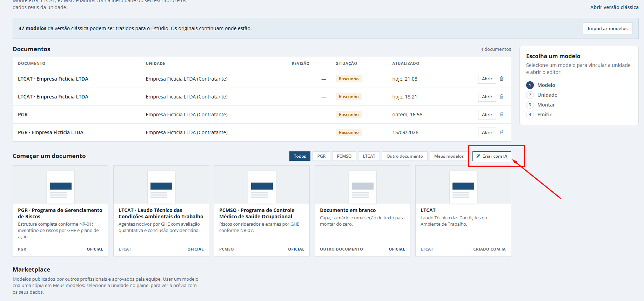Click Rascunho badge in the 21:08 row

(x=349, y=79)
